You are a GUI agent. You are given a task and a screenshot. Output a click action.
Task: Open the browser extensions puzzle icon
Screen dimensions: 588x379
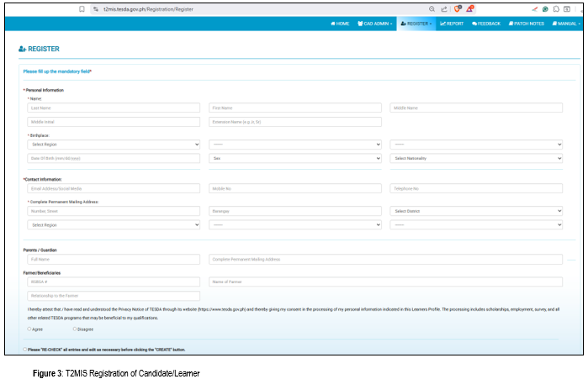(557, 8)
